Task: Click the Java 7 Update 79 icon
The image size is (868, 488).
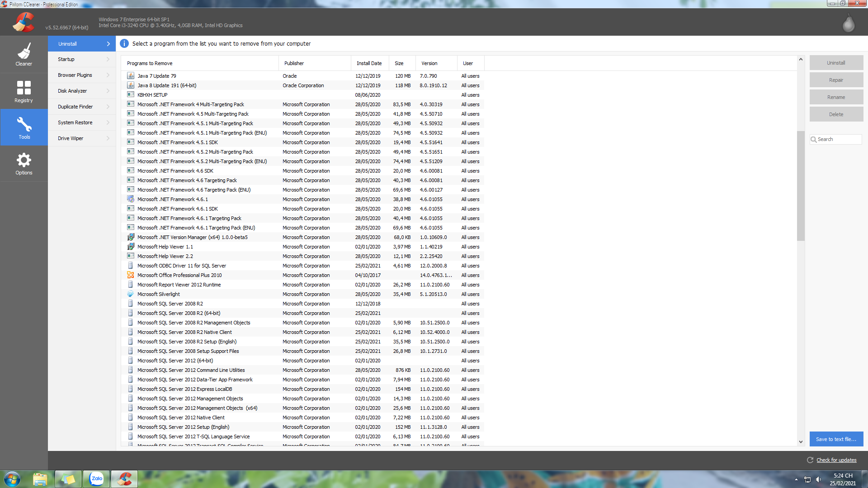Action: (x=131, y=76)
